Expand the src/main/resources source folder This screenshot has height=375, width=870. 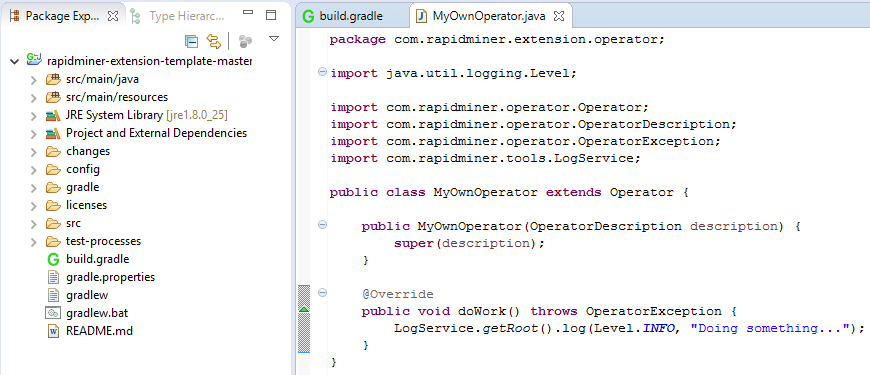[33, 98]
